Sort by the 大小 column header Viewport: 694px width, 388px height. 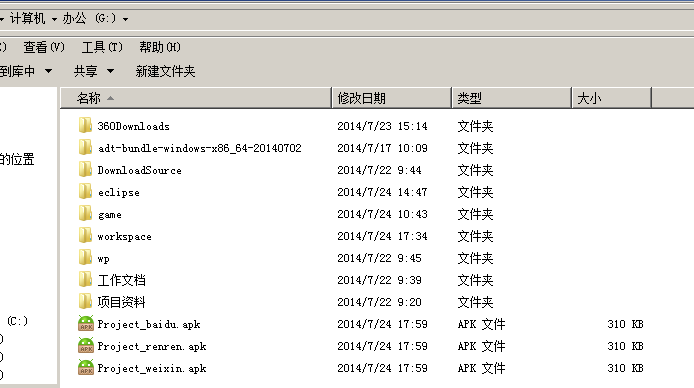(x=612, y=98)
